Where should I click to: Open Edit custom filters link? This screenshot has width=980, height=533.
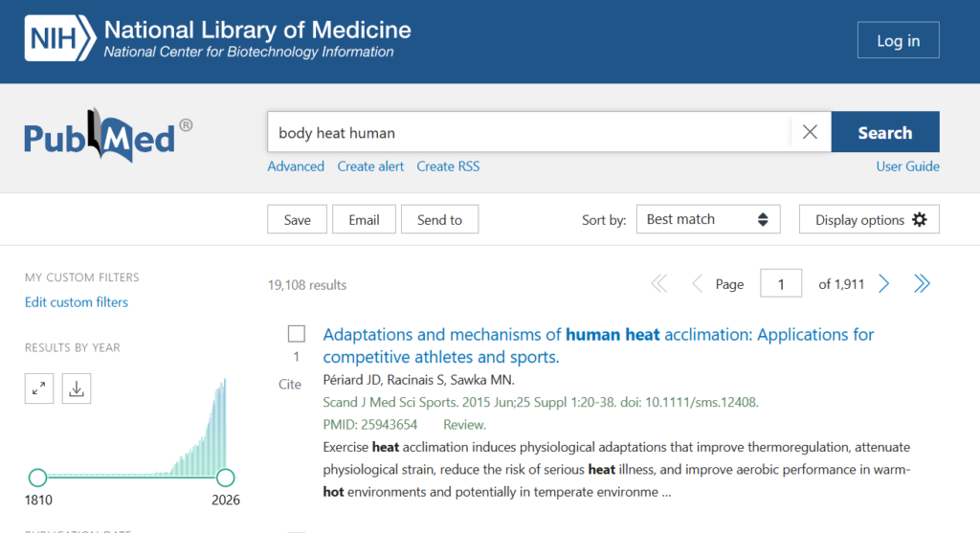pos(77,301)
